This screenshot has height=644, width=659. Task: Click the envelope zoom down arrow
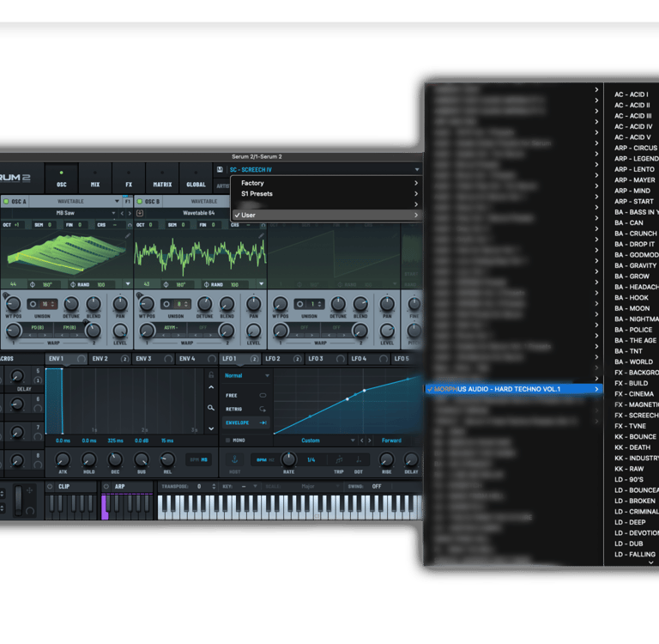211,428
